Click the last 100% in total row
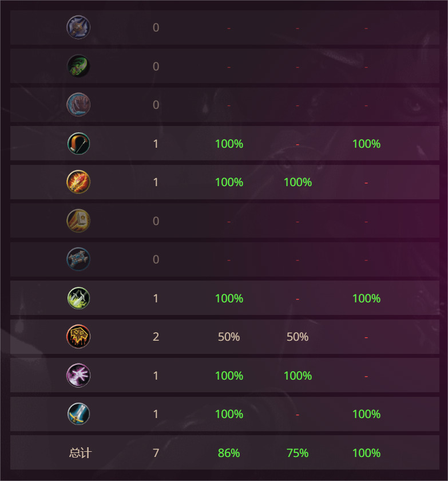This screenshot has height=481, width=448. tap(366, 453)
